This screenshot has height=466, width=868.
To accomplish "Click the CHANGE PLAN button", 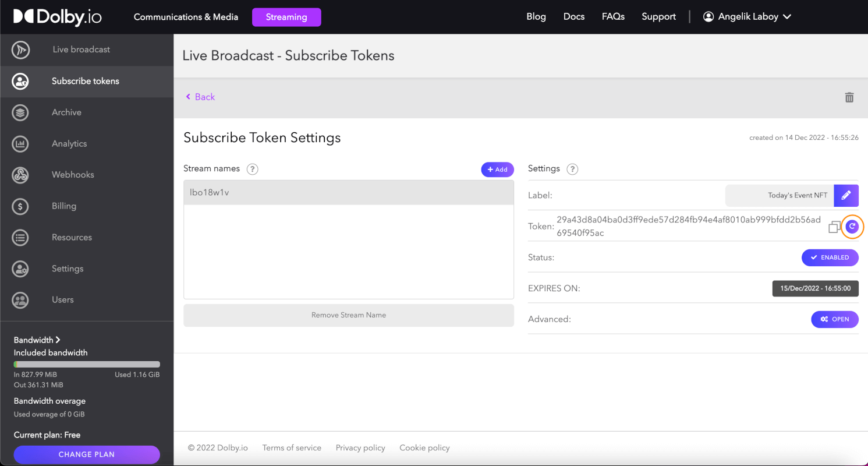I will [87, 454].
